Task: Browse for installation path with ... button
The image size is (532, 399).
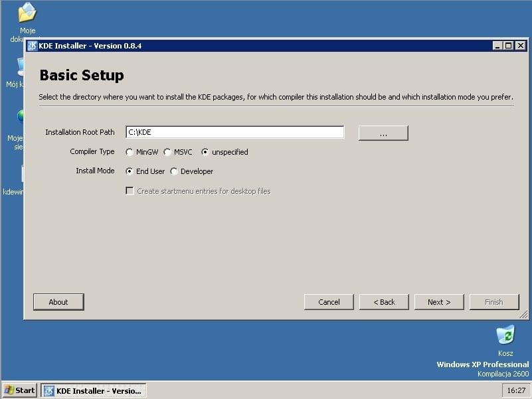Action: click(383, 133)
